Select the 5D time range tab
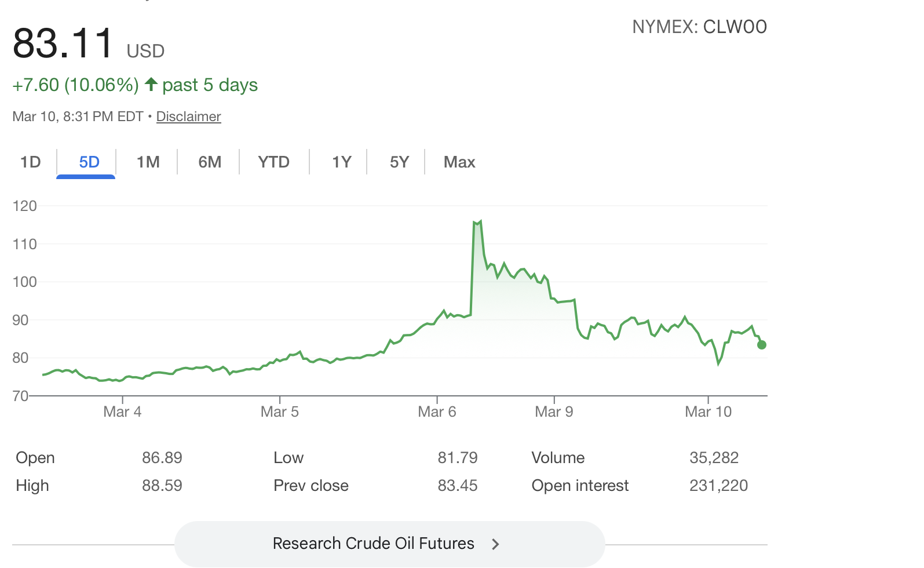 point(89,162)
